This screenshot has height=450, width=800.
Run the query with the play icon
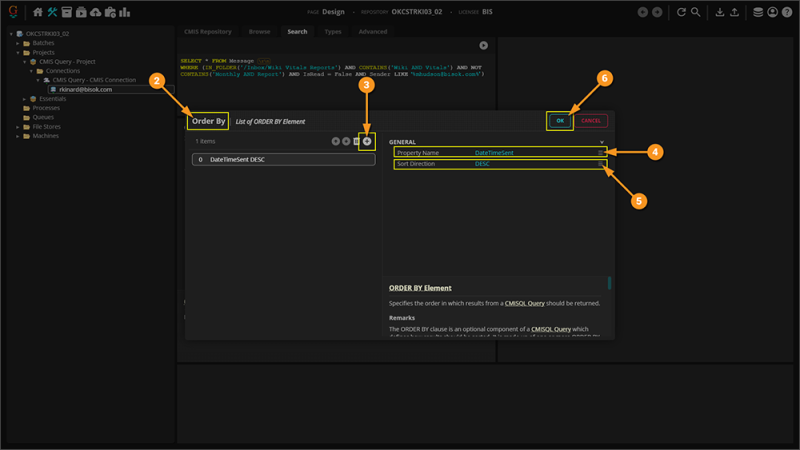[x=483, y=45]
